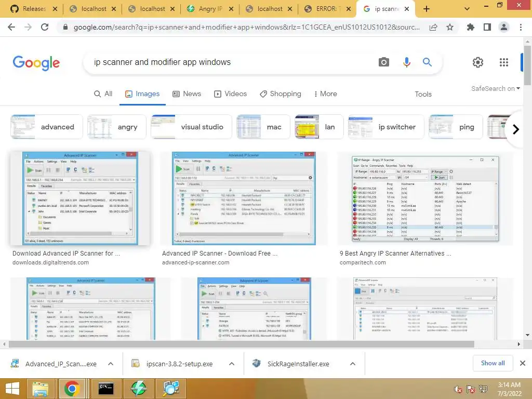Click the browser address bar URL
532x399 pixels.
point(246,27)
